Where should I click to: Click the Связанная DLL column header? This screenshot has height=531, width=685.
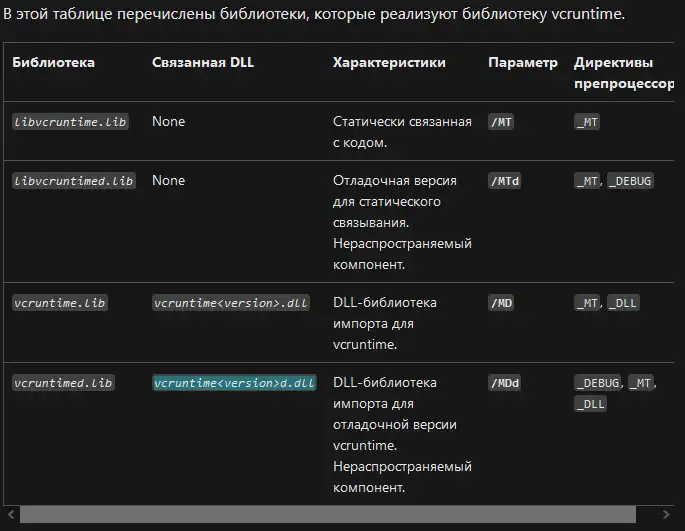(x=203, y=62)
